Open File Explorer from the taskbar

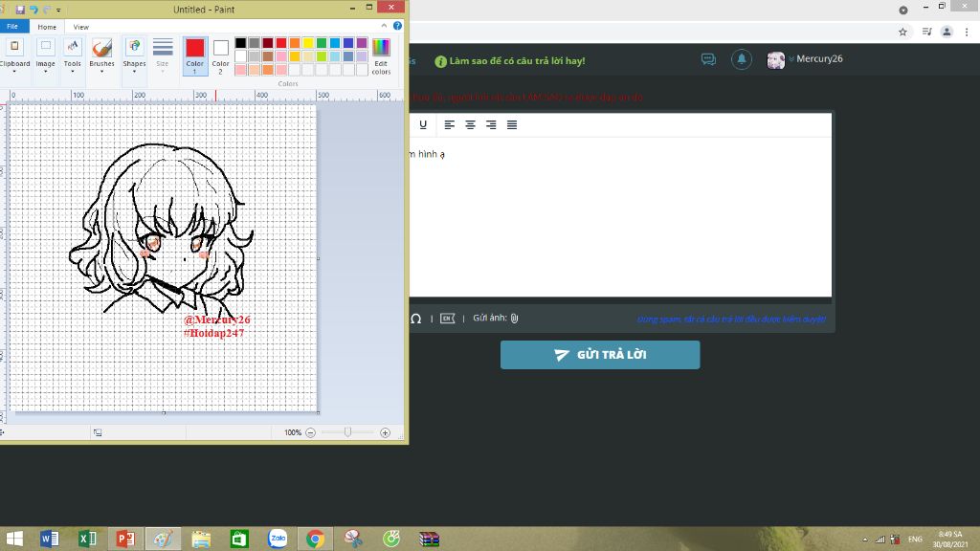[x=201, y=539]
